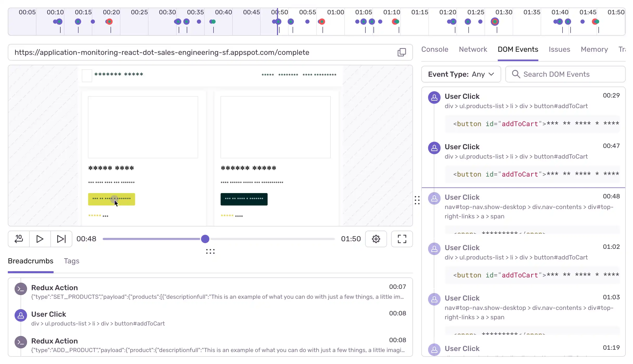Image resolution: width=633 pixels, height=364 pixels.
Task: Switch to the Console tab
Action: point(435,49)
